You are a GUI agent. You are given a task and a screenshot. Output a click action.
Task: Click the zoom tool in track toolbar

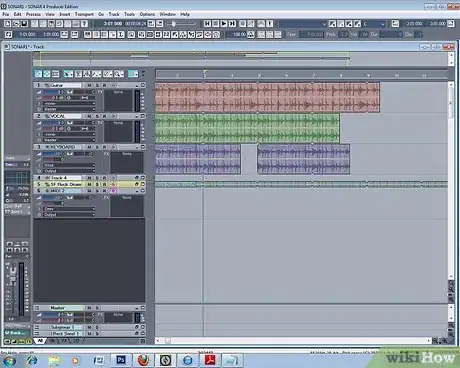119,74
